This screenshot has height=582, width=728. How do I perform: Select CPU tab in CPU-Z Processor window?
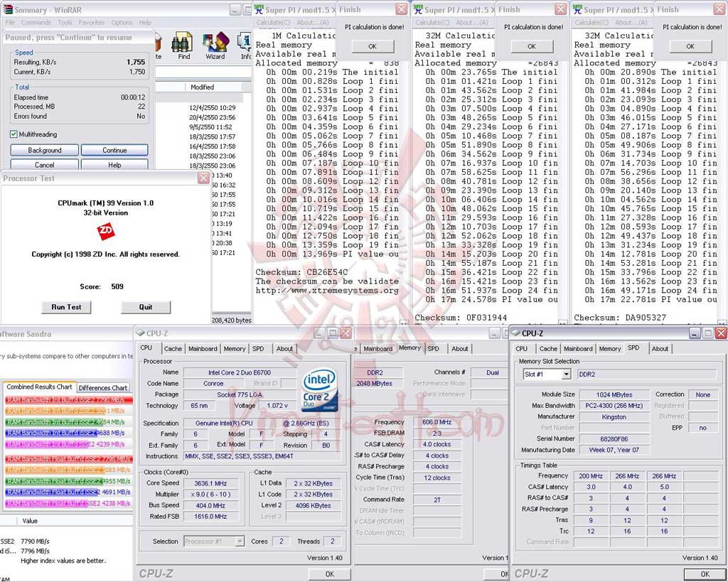click(146, 347)
